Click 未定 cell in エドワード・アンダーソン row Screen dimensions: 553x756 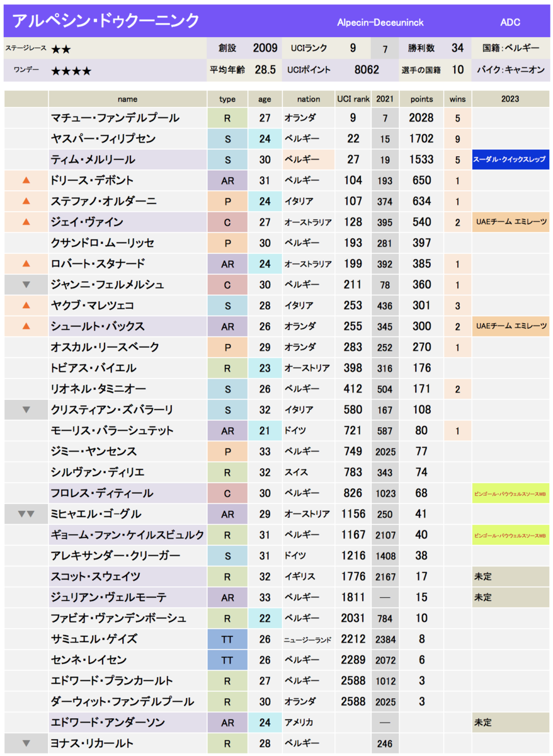tap(511, 723)
